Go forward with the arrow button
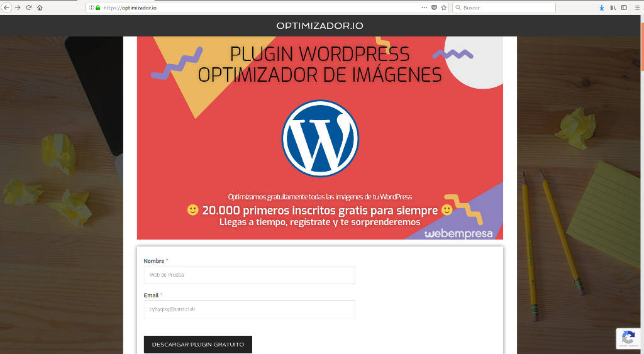This screenshot has height=354, width=644. click(18, 8)
